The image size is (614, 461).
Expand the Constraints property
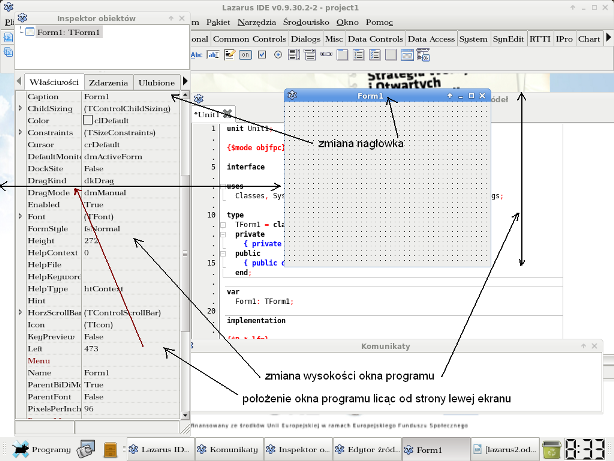pos(20,132)
